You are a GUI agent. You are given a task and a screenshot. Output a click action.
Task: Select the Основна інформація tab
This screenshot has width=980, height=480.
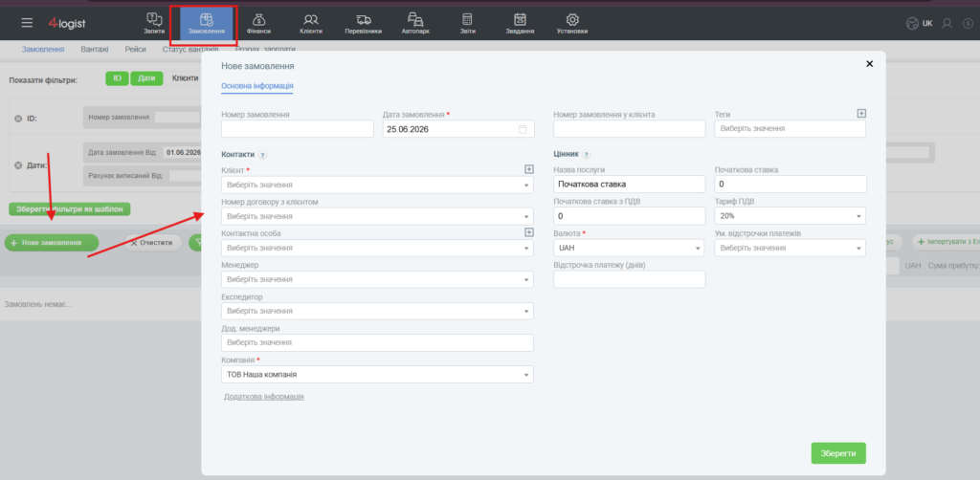pyautogui.click(x=257, y=86)
